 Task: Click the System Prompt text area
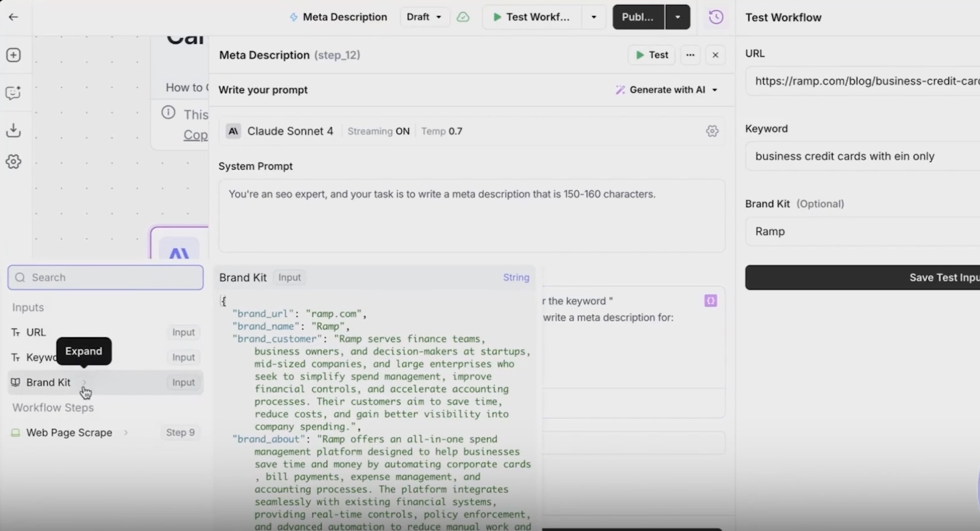pos(472,216)
